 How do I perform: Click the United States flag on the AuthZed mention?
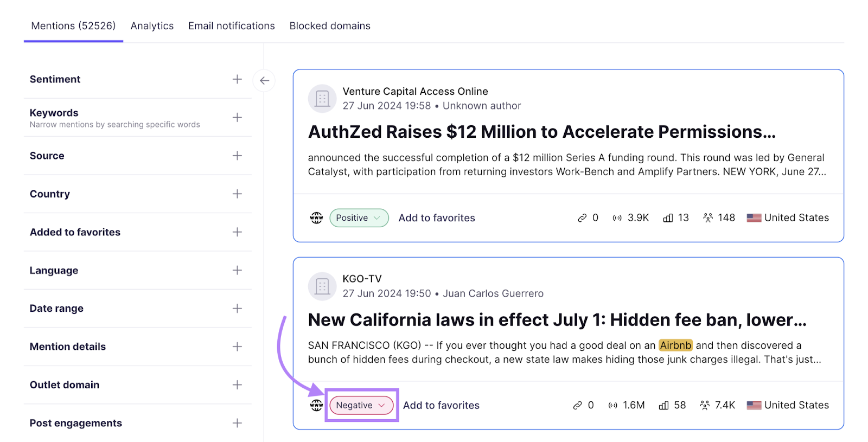click(x=753, y=217)
